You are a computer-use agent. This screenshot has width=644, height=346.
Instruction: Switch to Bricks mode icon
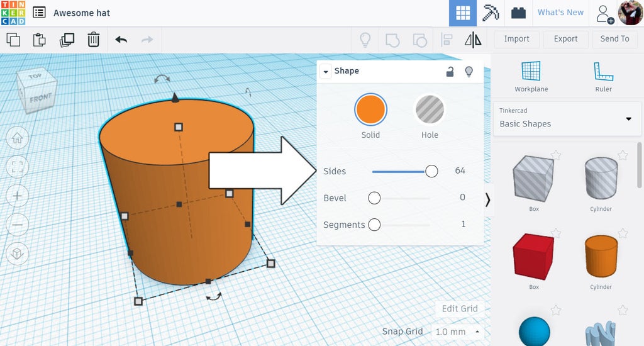click(x=518, y=13)
